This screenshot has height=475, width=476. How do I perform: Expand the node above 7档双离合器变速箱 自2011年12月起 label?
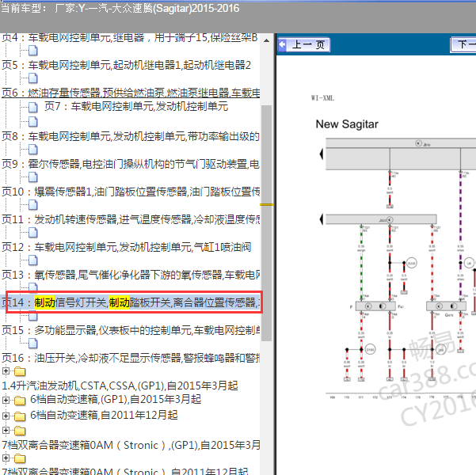[6, 458]
